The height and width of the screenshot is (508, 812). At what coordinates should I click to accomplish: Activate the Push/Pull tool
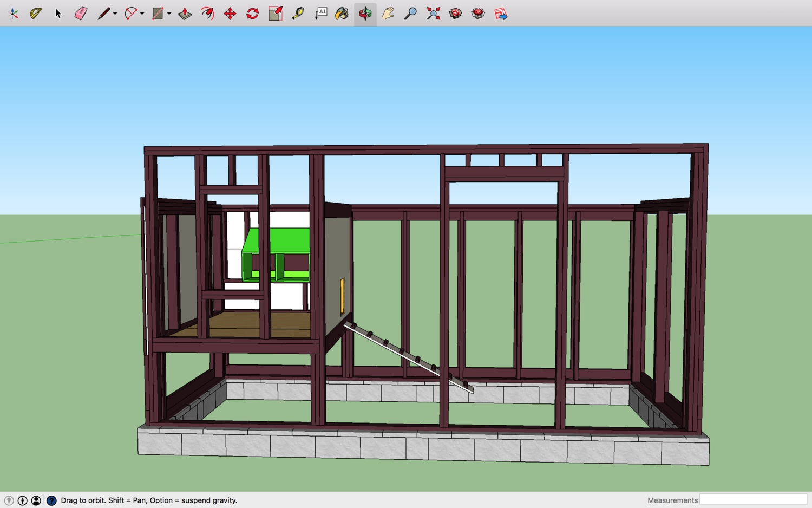tap(185, 14)
